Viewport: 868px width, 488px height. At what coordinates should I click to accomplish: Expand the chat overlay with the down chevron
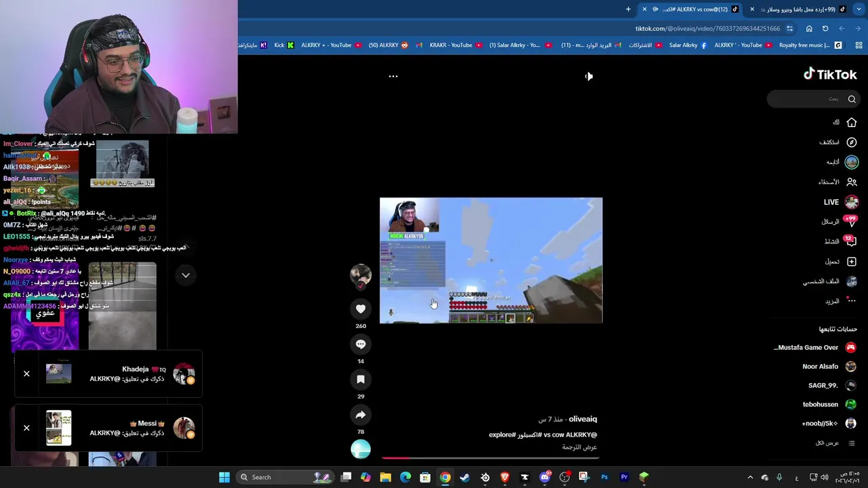tap(185, 275)
